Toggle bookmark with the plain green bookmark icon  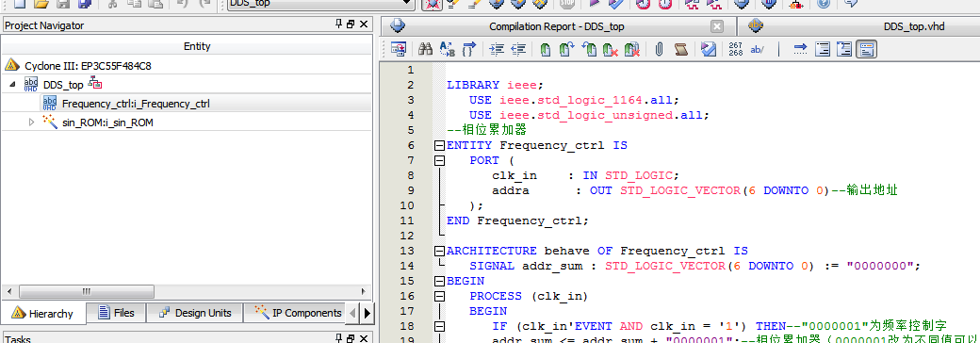(x=545, y=49)
